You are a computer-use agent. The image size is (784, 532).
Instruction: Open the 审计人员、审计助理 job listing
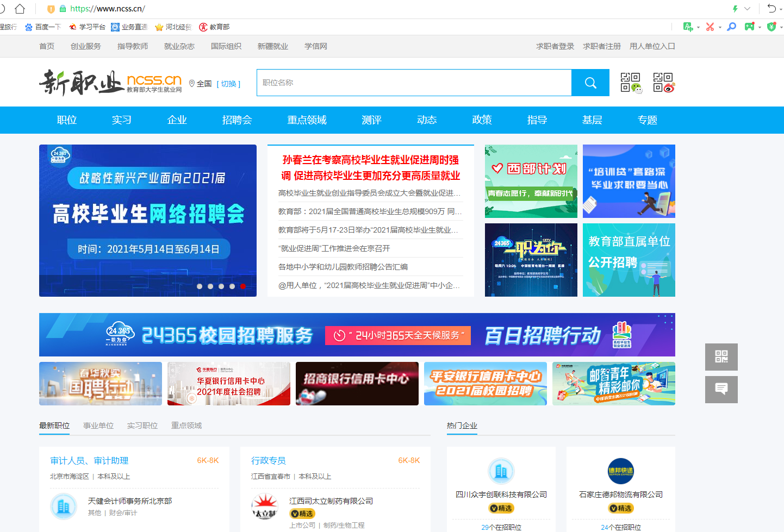[89, 460]
